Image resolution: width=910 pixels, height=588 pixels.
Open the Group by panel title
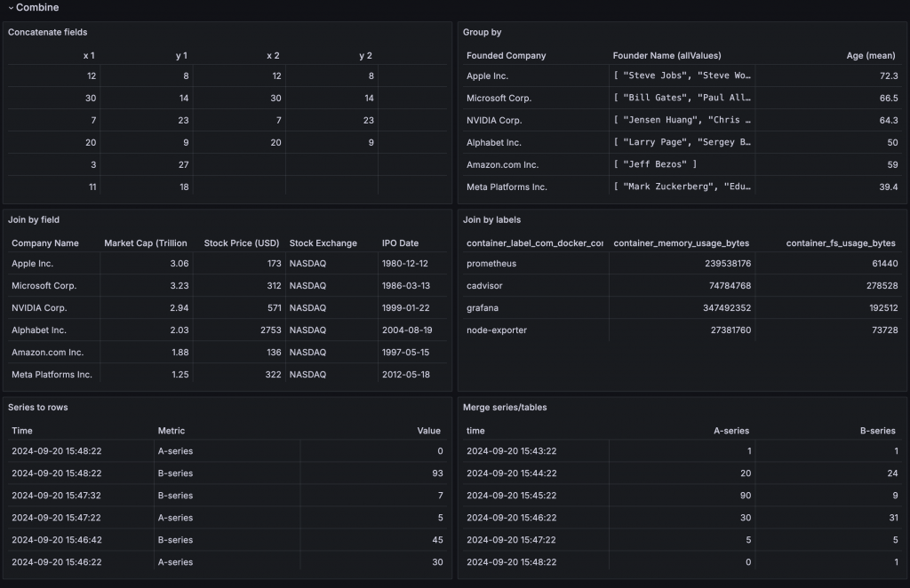coord(482,33)
